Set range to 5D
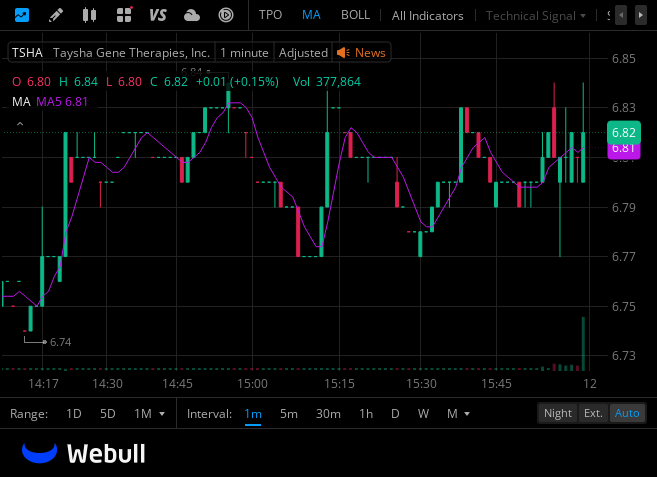657x477 pixels. click(x=108, y=414)
